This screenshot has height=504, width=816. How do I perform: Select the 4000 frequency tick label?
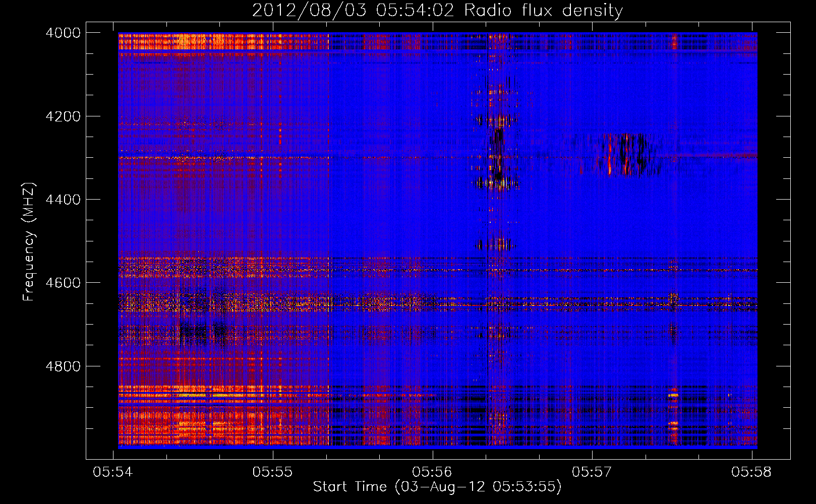click(63, 33)
